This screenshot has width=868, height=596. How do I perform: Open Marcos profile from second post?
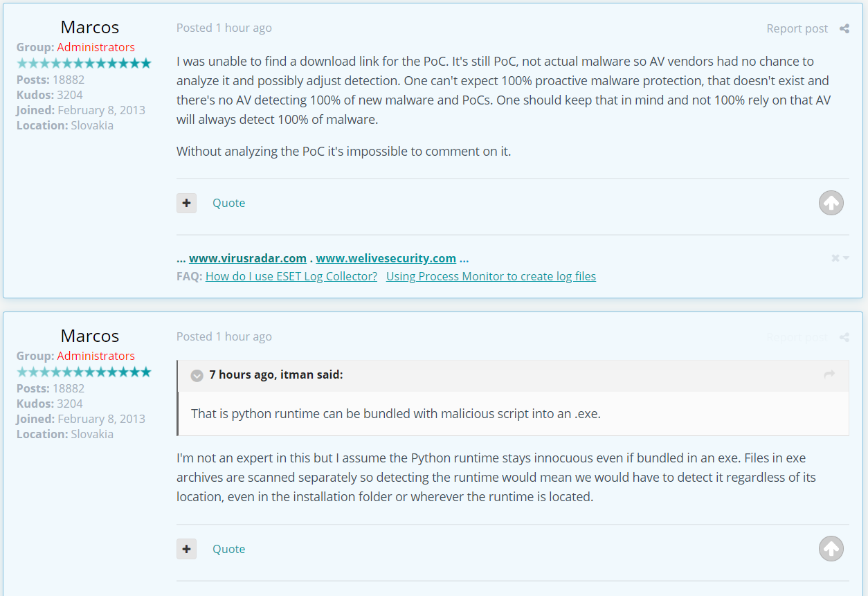[x=90, y=336]
